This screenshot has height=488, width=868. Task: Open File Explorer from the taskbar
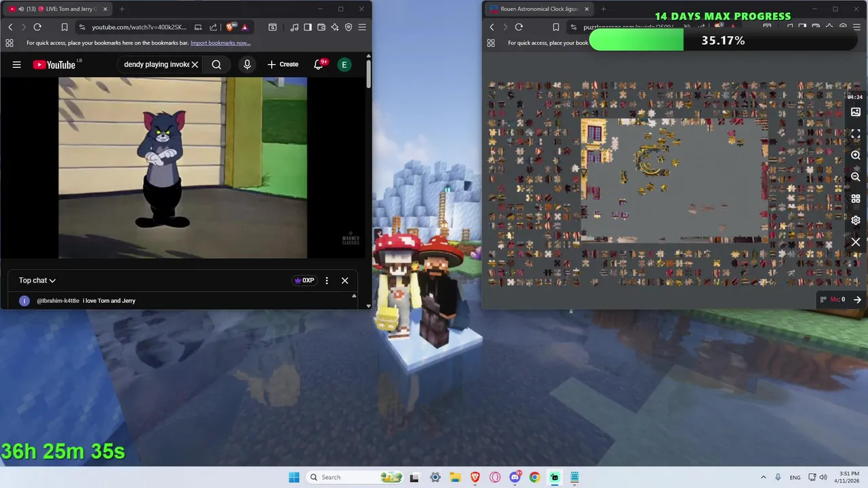(x=455, y=477)
